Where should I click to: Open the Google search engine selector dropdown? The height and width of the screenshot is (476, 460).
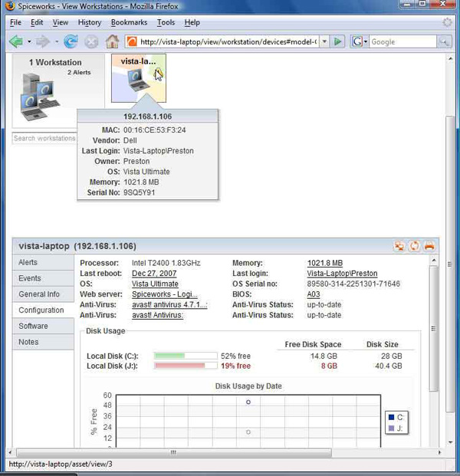(365, 41)
